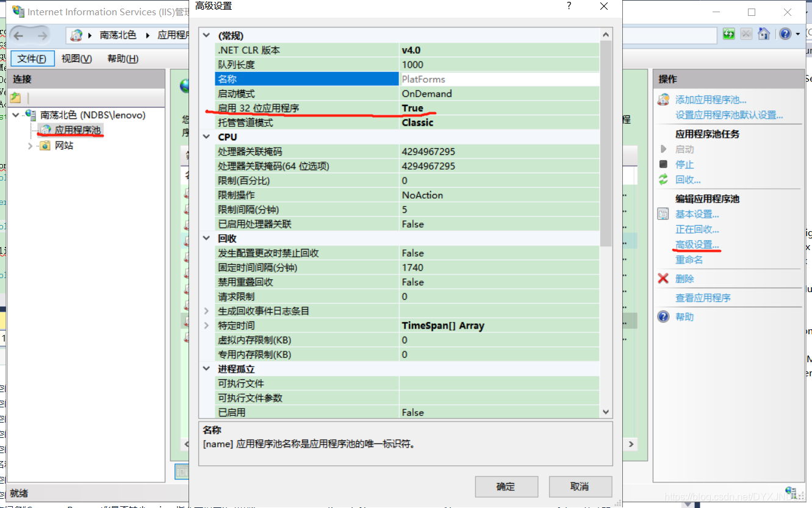
Task: Select the 已启用处理器关联 row
Action: [x=407, y=224]
